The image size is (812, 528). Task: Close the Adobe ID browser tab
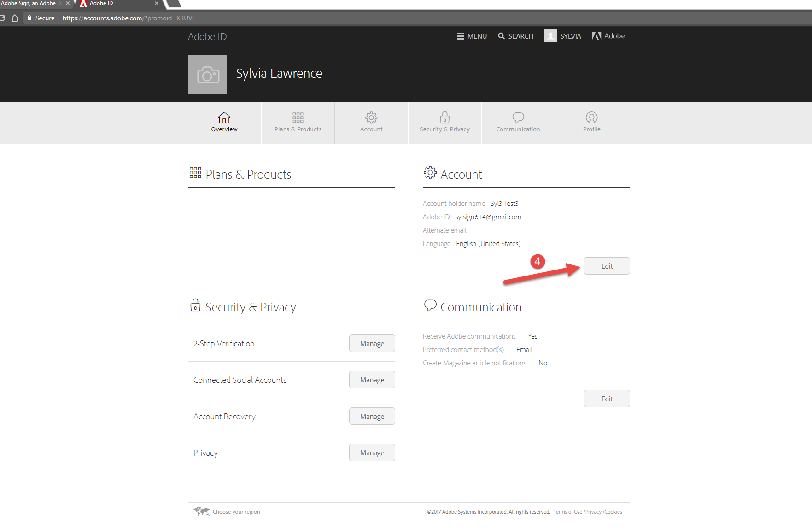tap(157, 3)
